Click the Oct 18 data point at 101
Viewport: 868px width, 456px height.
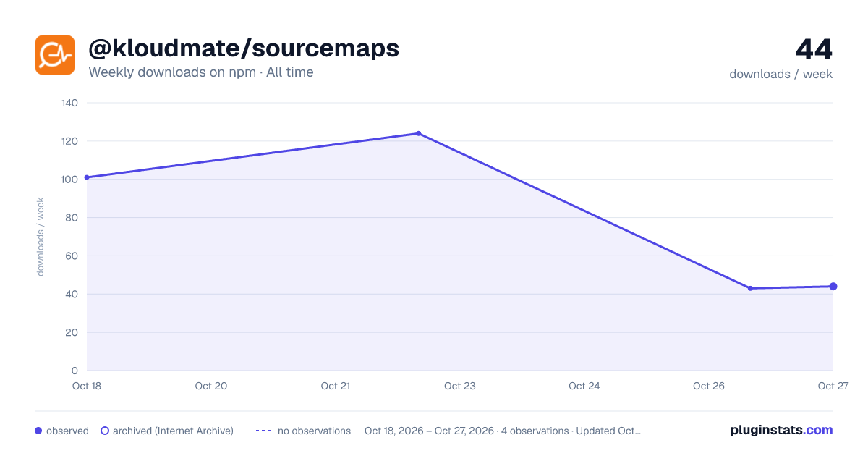[87, 177]
